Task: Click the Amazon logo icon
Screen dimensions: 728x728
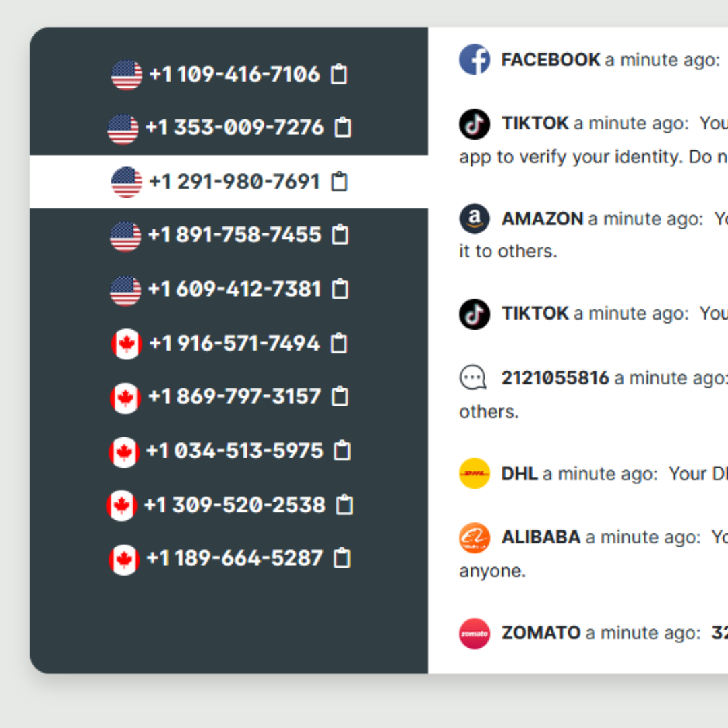Action: coord(474,218)
